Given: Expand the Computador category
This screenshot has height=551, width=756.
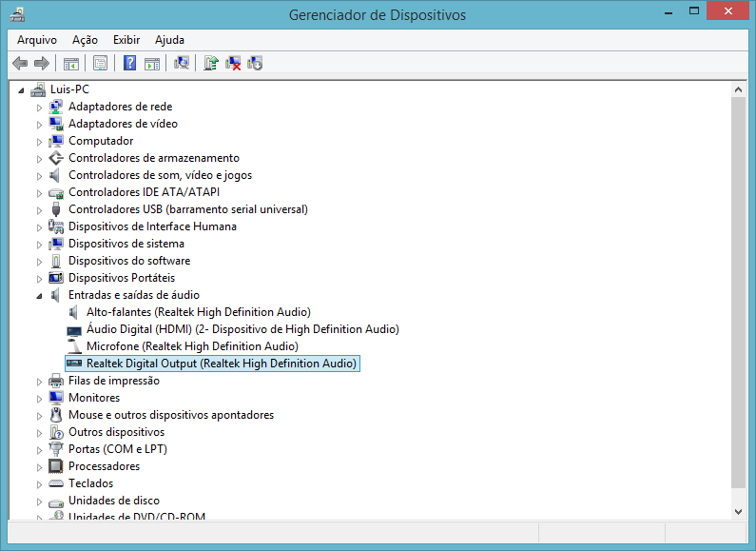Looking at the screenshot, I should (x=40, y=142).
